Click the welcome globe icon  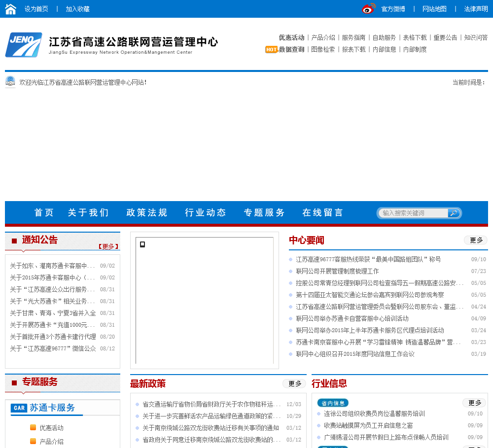tap(10, 82)
